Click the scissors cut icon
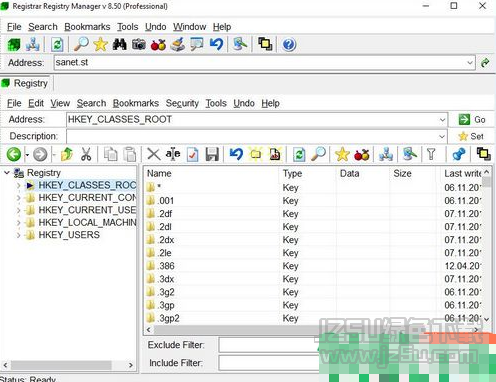The height and width of the screenshot is (382, 496). click(86, 154)
